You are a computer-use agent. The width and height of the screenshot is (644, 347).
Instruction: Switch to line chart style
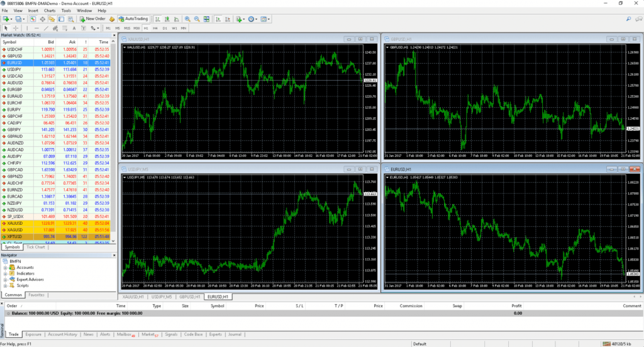click(x=177, y=19)
